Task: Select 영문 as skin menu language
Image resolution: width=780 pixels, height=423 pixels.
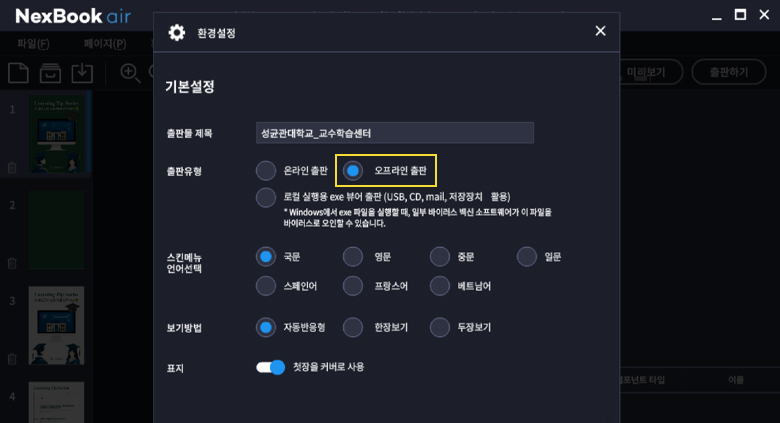Action: click(x=353, y=257)
